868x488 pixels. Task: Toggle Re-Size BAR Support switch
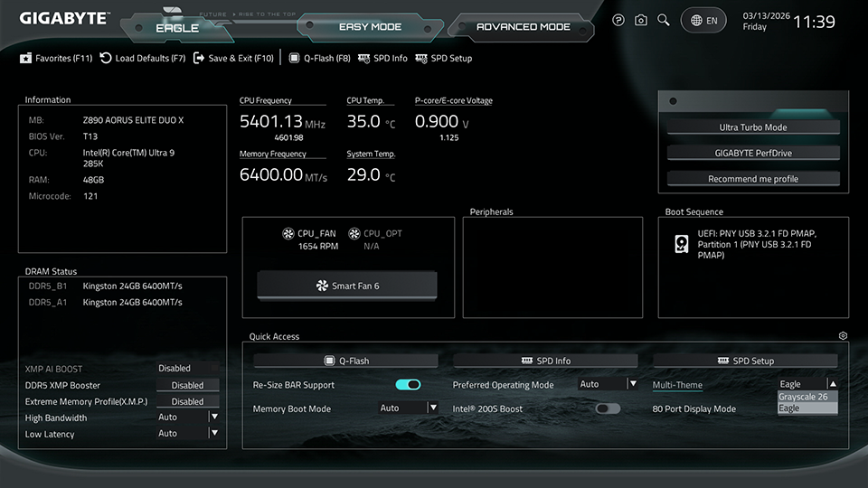[x=408, y=385]
